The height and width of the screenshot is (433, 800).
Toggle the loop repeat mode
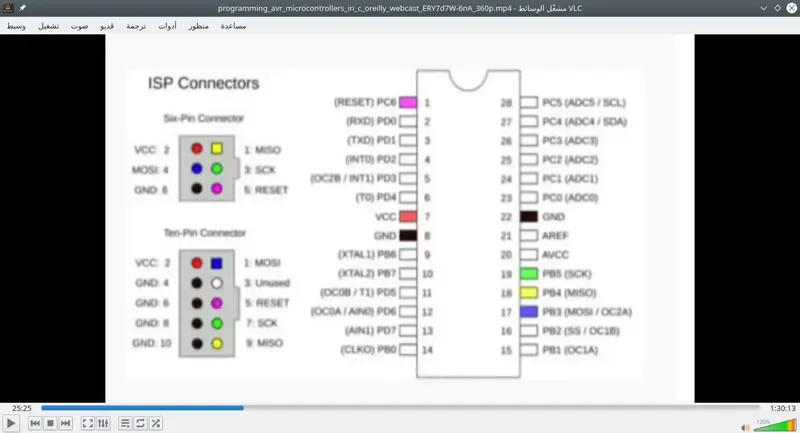point(140,424)
